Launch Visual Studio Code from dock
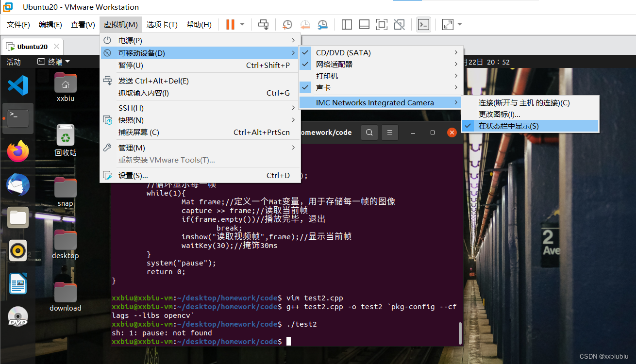Screen dimensions: 636x364 pyautogui.click(x=18, y=85)
